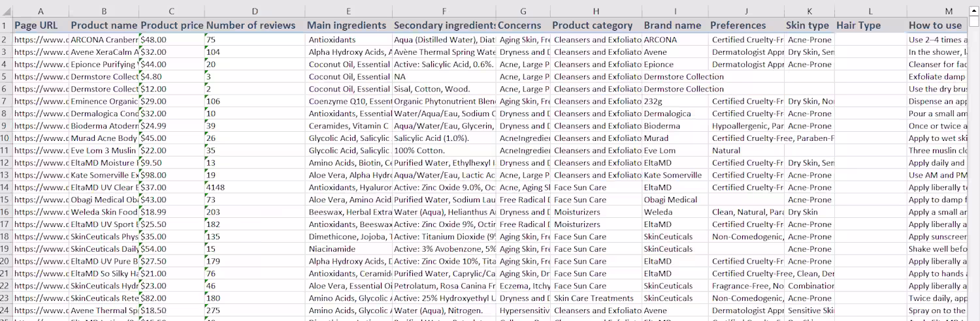Select the 'Page URL' header cell
Image resolution: width=980 pixels, height=321 pixels.
[x=41, y=25]
